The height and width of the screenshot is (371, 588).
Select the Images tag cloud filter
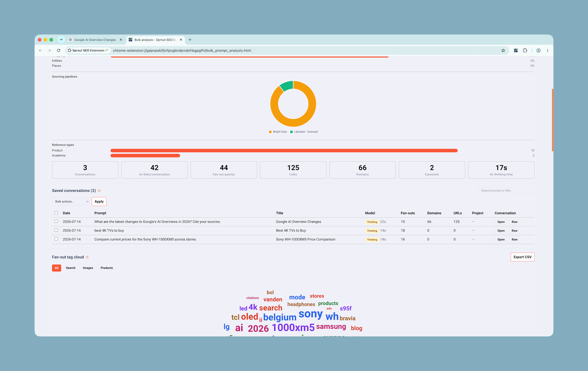tap(88, 268)
